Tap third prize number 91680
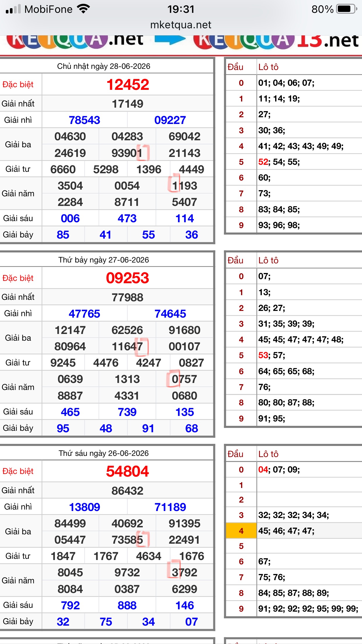The image size is (362, 644). pos(184,330)
